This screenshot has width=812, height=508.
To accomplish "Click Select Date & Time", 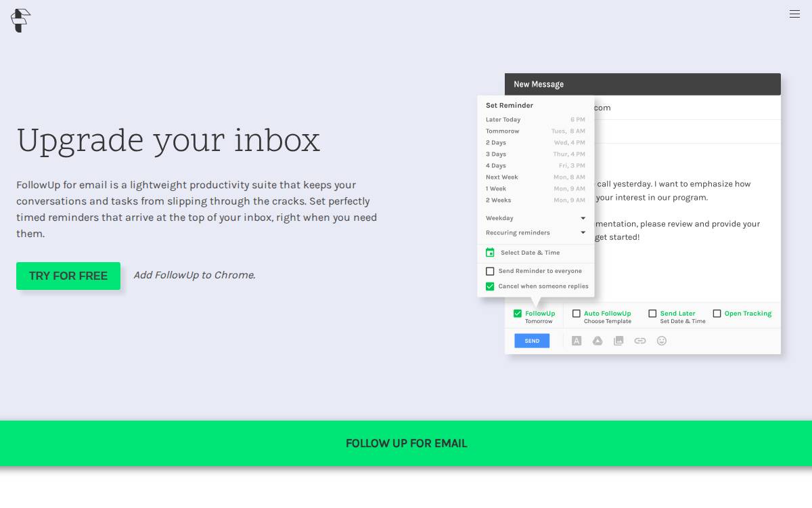I will tap(530, 253).
